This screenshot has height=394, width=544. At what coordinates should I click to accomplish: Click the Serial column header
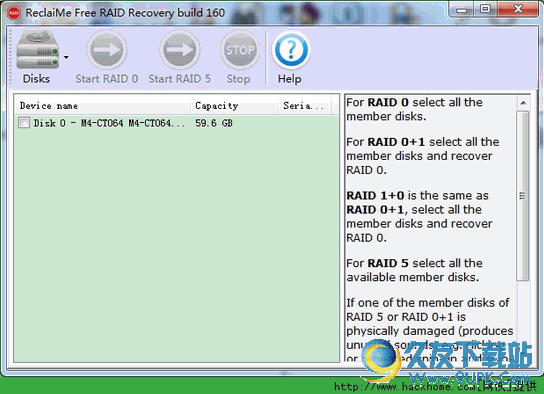[x=305, y=105]
